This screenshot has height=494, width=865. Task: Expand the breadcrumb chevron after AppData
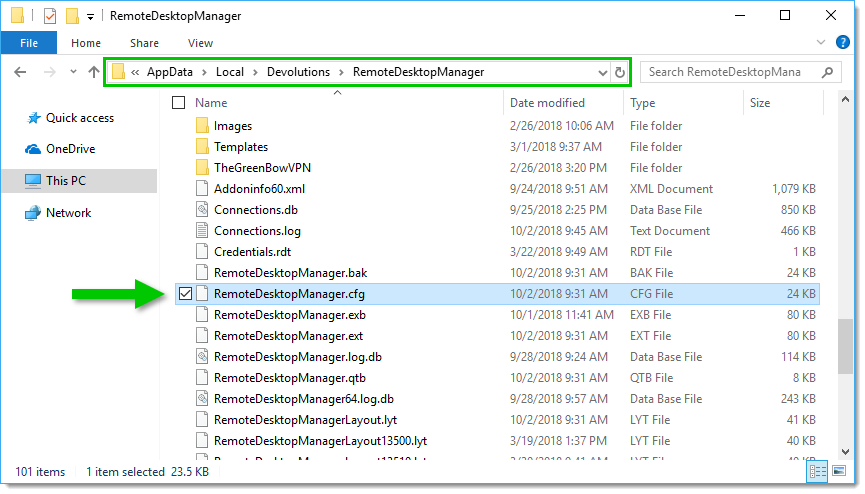tap(205, 72)
